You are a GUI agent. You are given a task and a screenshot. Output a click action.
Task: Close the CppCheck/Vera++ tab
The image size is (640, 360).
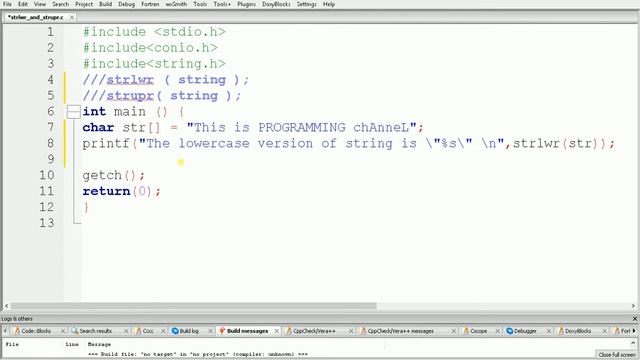coord(351,331)
